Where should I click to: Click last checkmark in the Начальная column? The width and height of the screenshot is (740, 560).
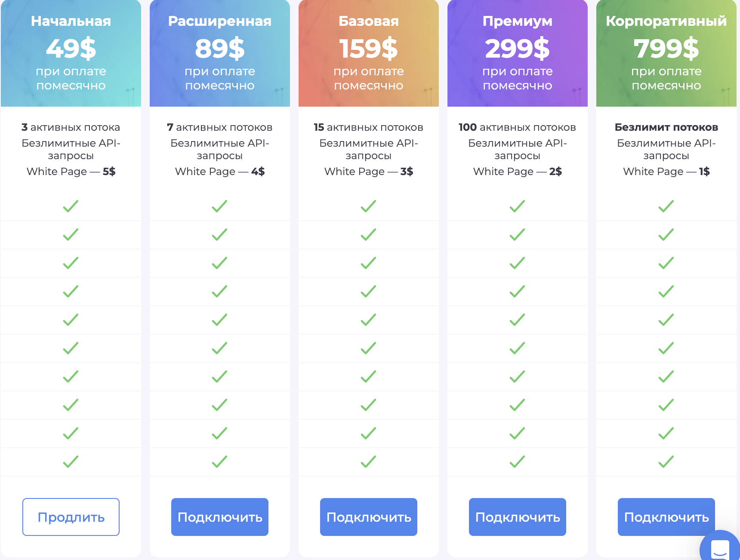click(x=71, y=462)
